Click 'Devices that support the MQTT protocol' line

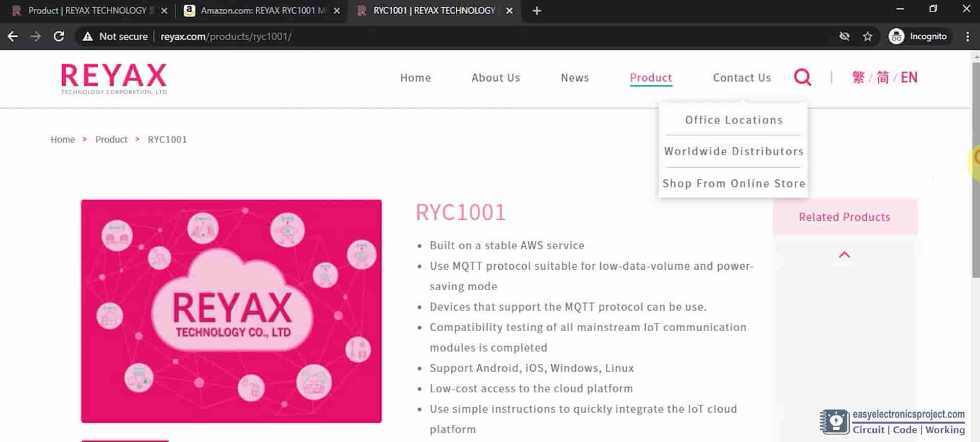568,307
